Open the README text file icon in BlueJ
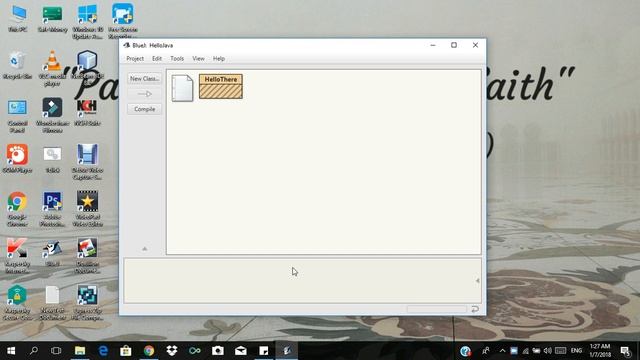Viewport: 640px width, 360px height. [x=182, y=88]
